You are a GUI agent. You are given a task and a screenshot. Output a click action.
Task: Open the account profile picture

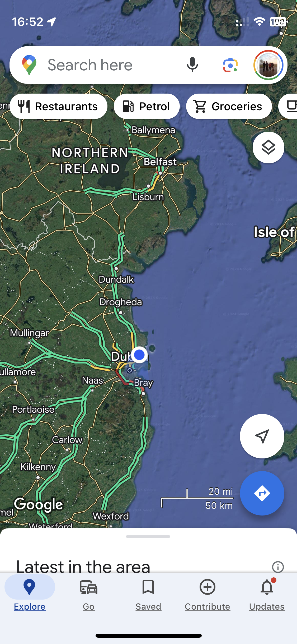[x=268, y=65]
